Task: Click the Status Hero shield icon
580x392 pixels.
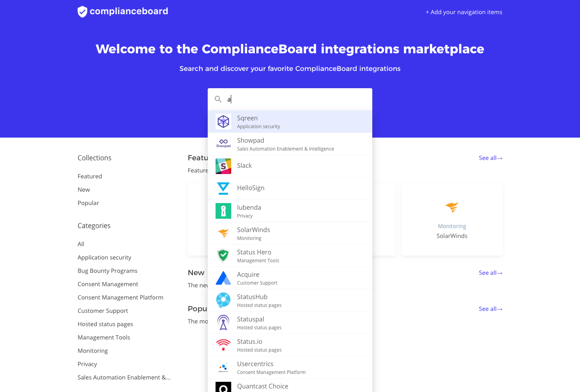Action: [x=223, y=256]
